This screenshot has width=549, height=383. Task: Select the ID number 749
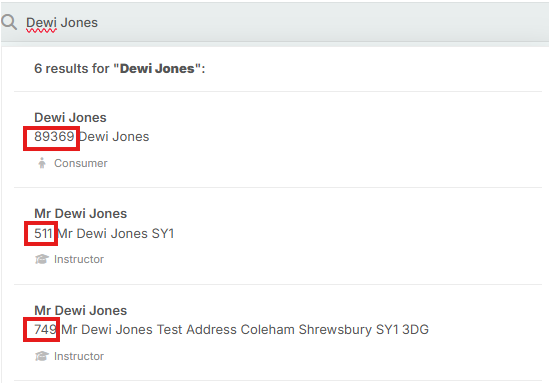(x=46, y=329)
